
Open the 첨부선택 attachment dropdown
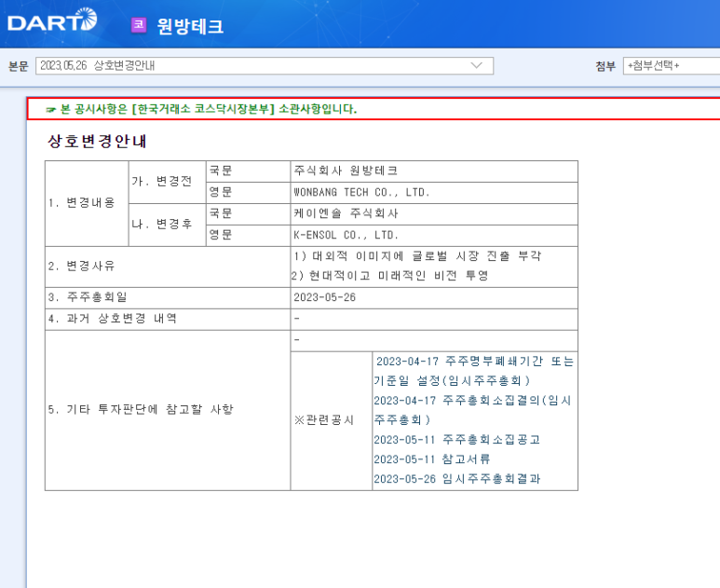[x=672, y=65]
